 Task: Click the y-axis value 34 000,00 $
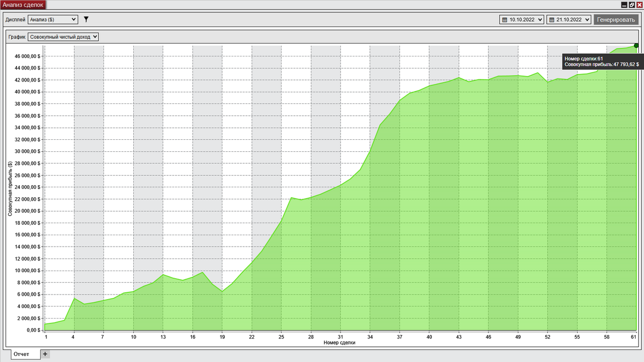(27, 128)
